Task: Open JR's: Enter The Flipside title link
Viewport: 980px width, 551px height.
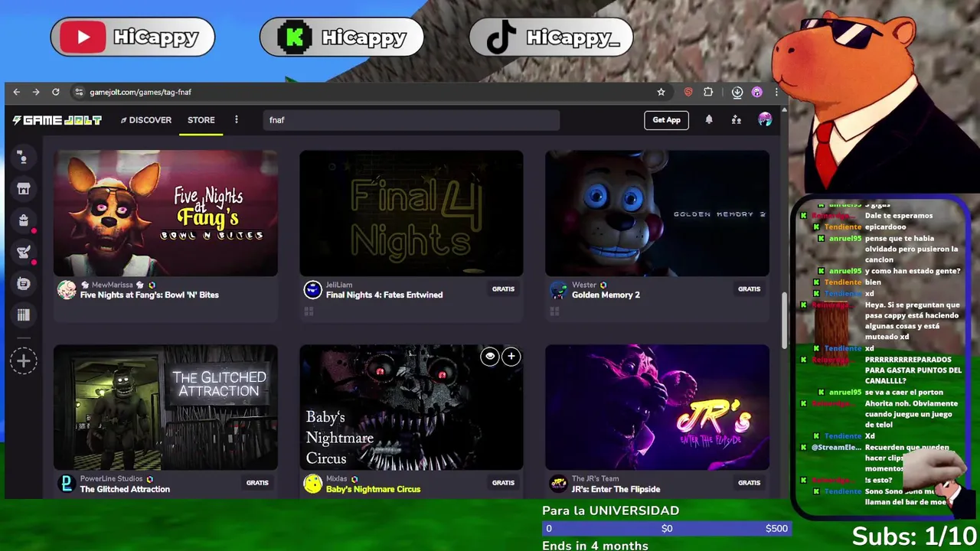Action: click(x=616, y=489)
